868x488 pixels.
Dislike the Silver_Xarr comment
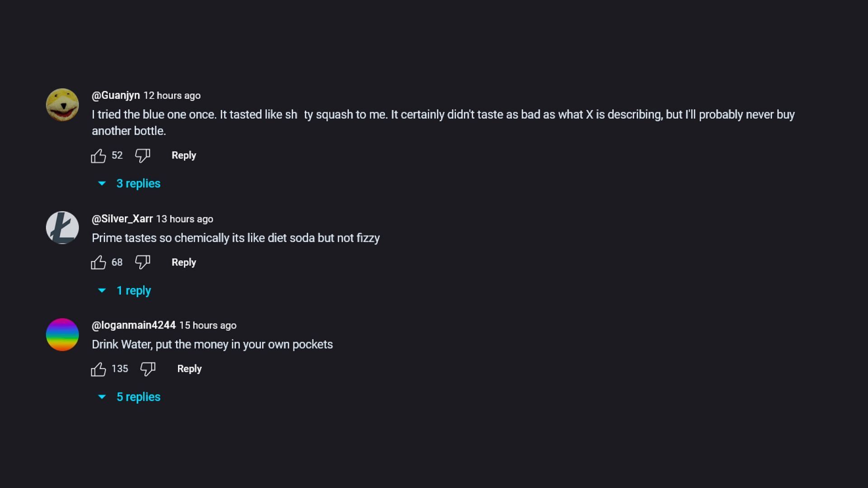[142, 263]
